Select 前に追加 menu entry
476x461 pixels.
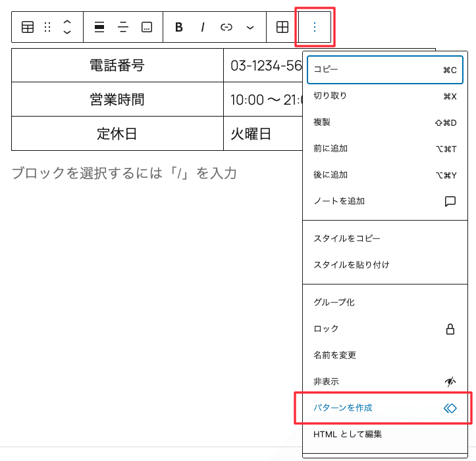pos(385,149)
